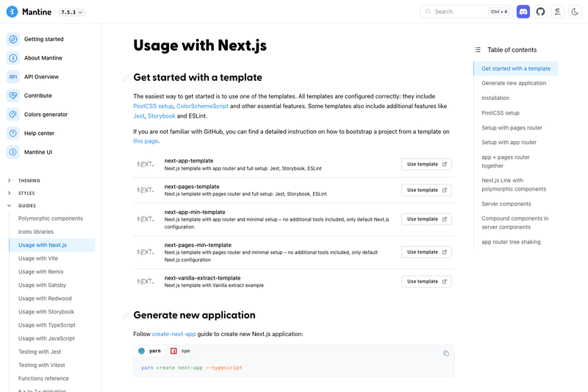Open the create-next-app guide link
This screenshot has width=588, height=392.
click(173, 334)
